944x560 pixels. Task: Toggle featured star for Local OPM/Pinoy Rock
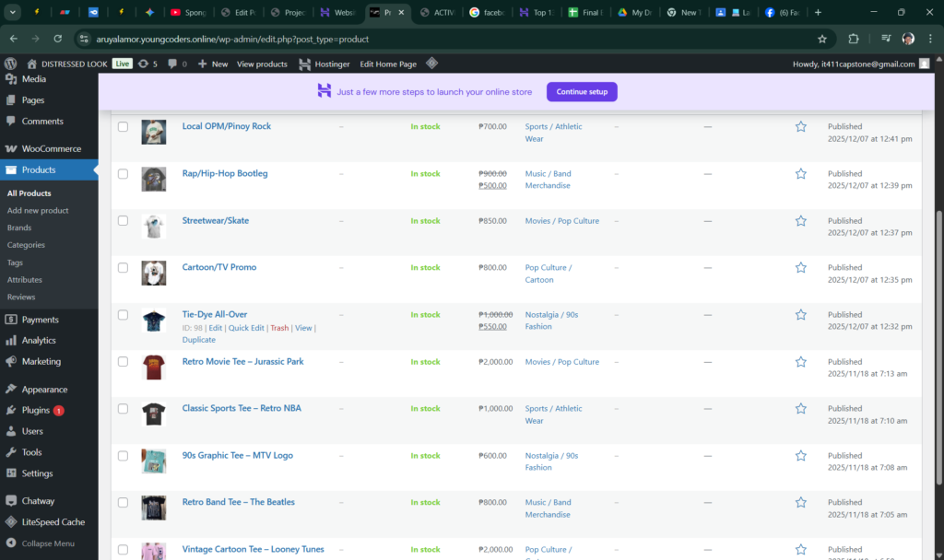tap(800, 126)
